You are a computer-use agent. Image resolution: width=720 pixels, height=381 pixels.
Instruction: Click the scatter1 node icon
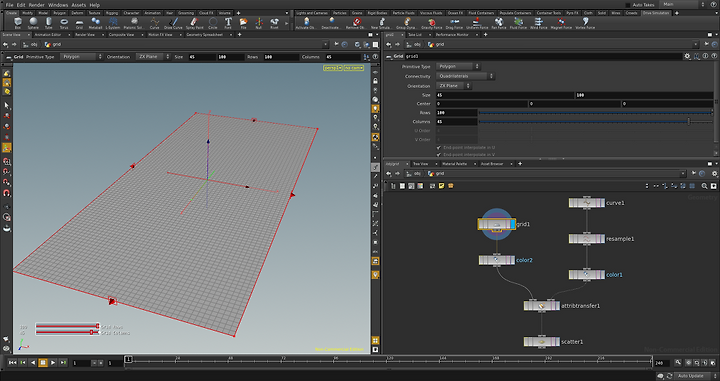(x=541, y=342)
